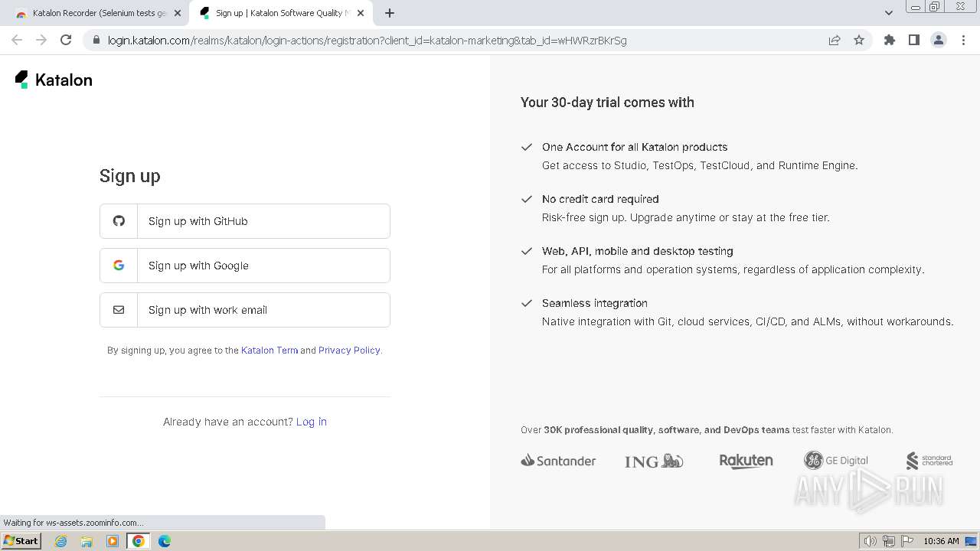Click "Web, API, mobile and desktop testing"
The height and width of the screenshot is (551, 980).
click(x=638, y=251)
